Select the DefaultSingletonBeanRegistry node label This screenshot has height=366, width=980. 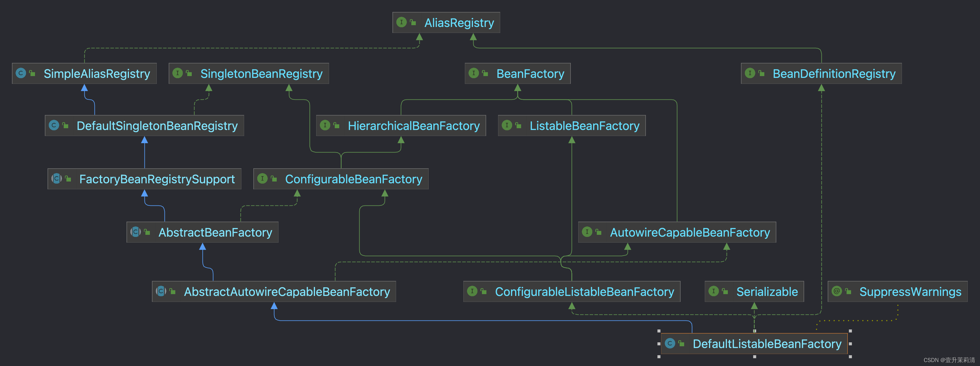(x=157, y=126)
